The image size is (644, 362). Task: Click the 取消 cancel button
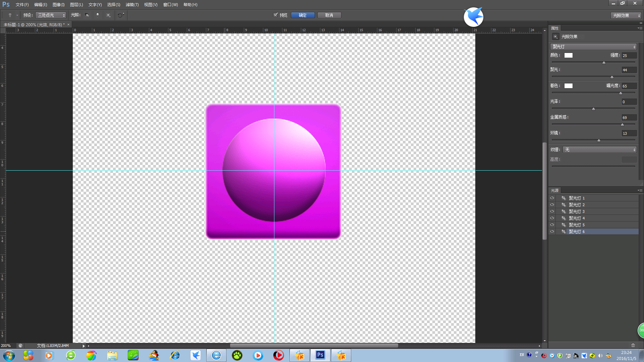[x=329, y=15]
